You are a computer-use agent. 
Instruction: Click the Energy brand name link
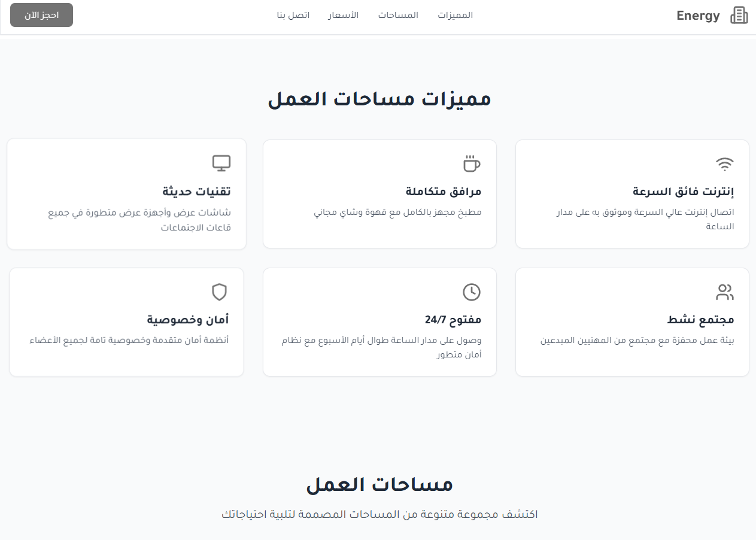[698, 16]
